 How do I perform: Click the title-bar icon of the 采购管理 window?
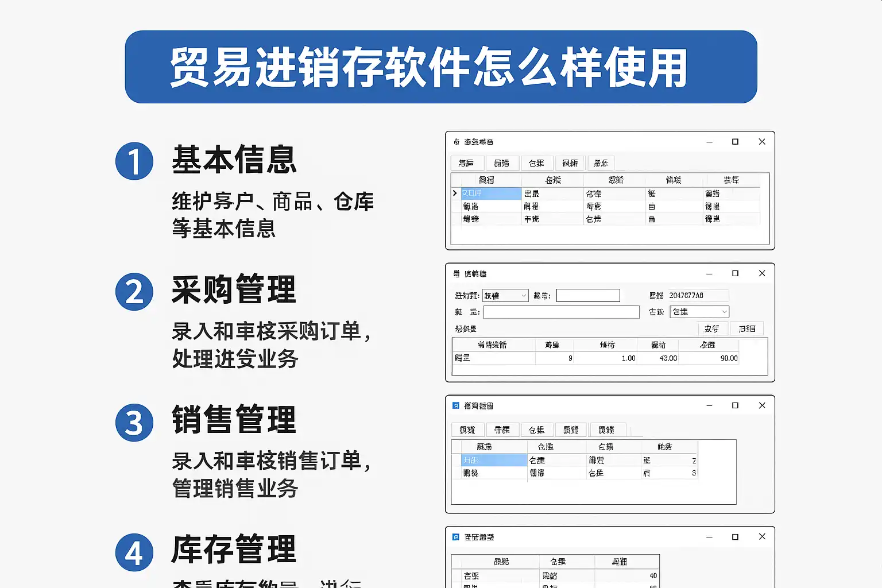457,274
